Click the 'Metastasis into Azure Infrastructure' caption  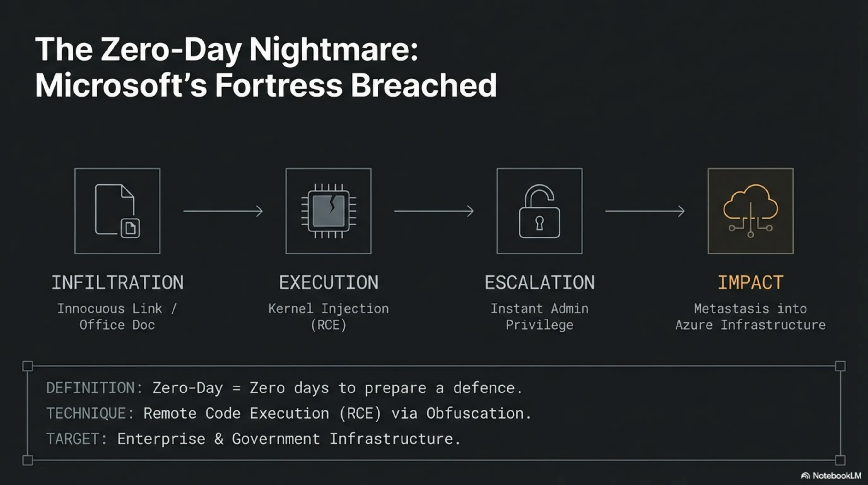click(750, 317)
